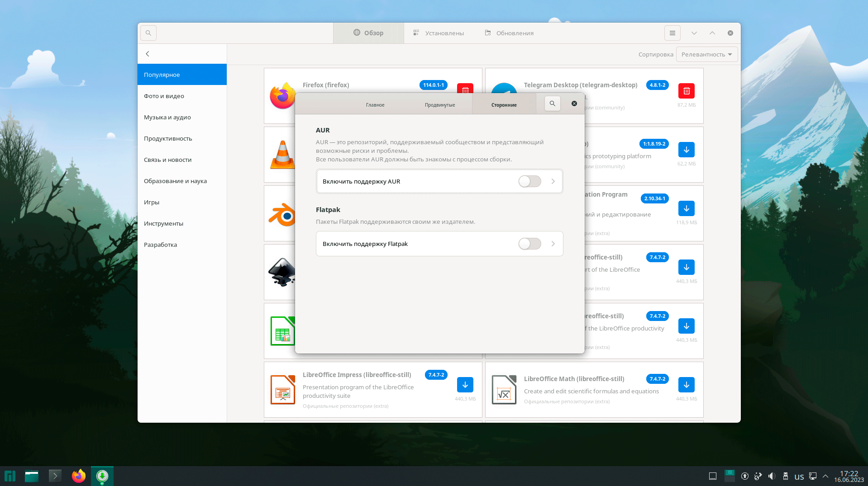
Task: Click LibreOffice Impress (libreoffice-still) title
Action: pos(357,375)
